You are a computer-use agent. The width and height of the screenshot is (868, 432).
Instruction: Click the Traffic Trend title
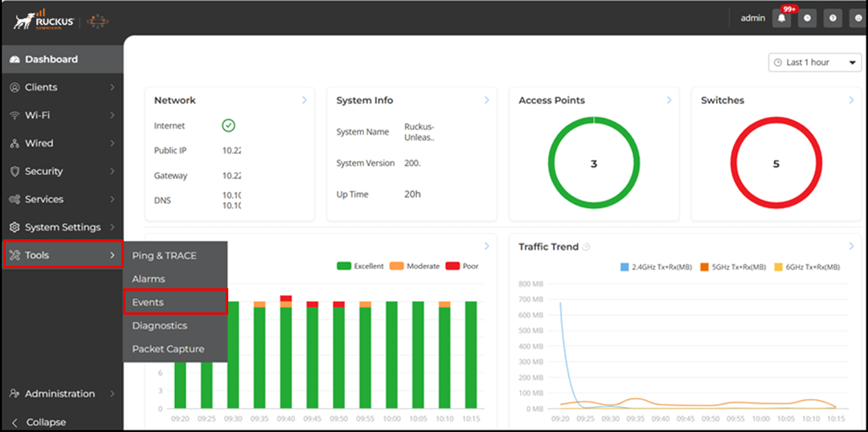549,247
